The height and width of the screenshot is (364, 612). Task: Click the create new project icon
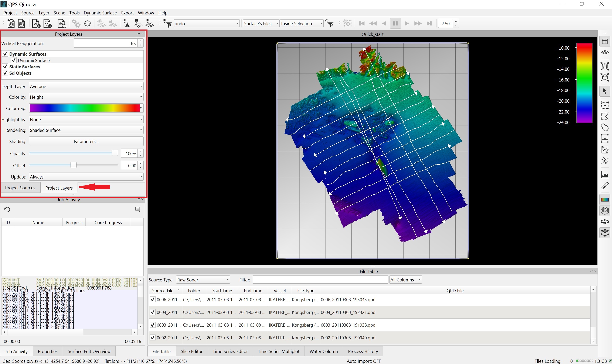11,24
